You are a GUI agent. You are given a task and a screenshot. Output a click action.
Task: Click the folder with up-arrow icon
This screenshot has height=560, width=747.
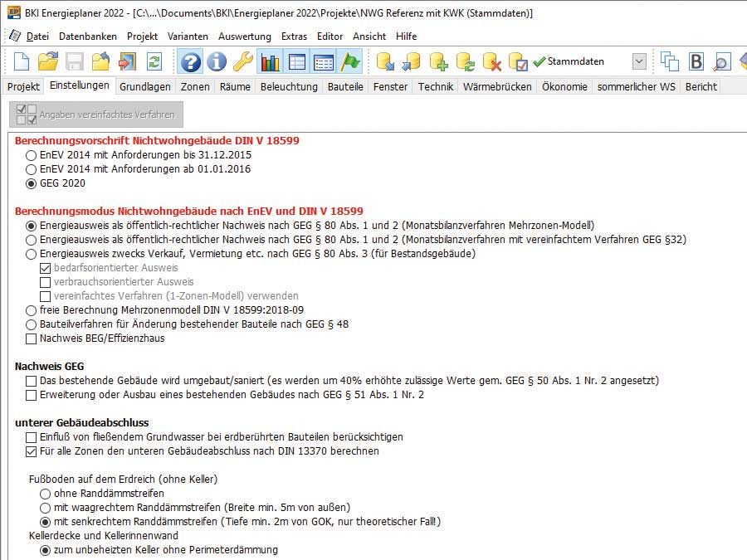[100, 62]
